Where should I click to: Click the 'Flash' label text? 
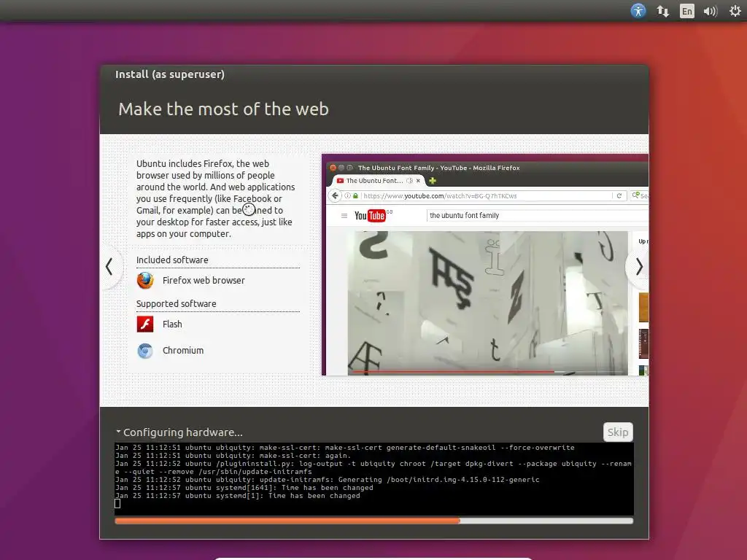click(172, 324)
